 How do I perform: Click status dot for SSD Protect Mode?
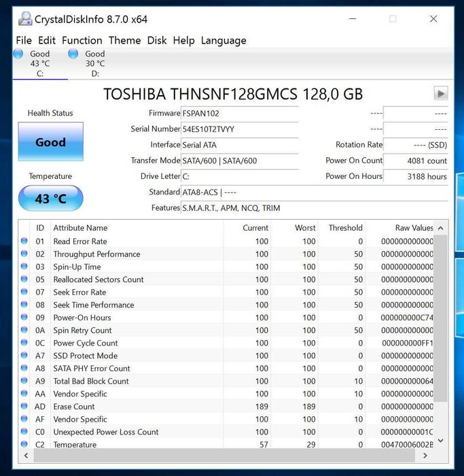pyautogui.click(x=24, y=355)
